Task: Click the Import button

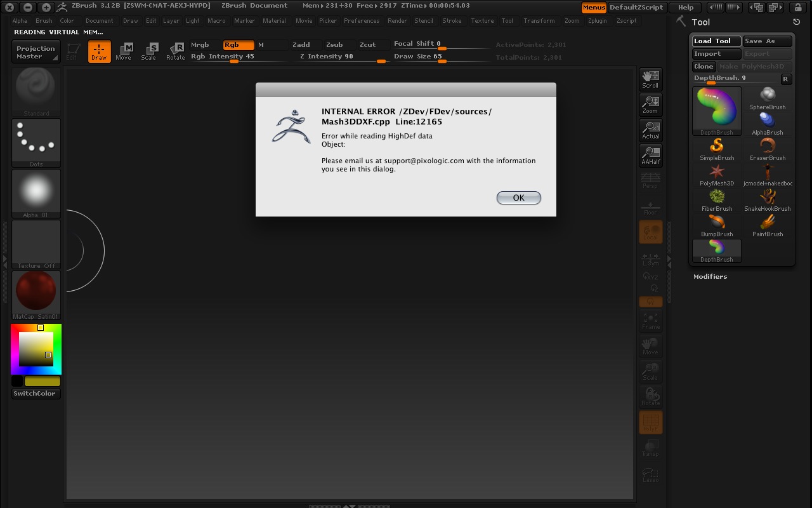Action: (x=717, y=54)
